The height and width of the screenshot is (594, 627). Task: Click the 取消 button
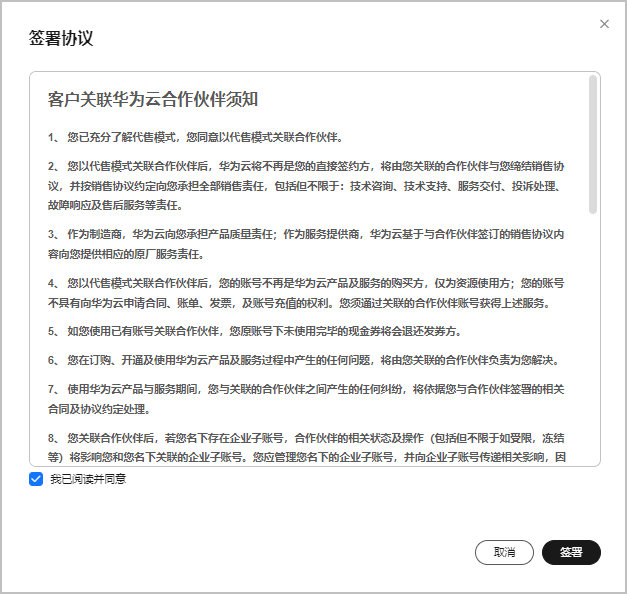504,552
